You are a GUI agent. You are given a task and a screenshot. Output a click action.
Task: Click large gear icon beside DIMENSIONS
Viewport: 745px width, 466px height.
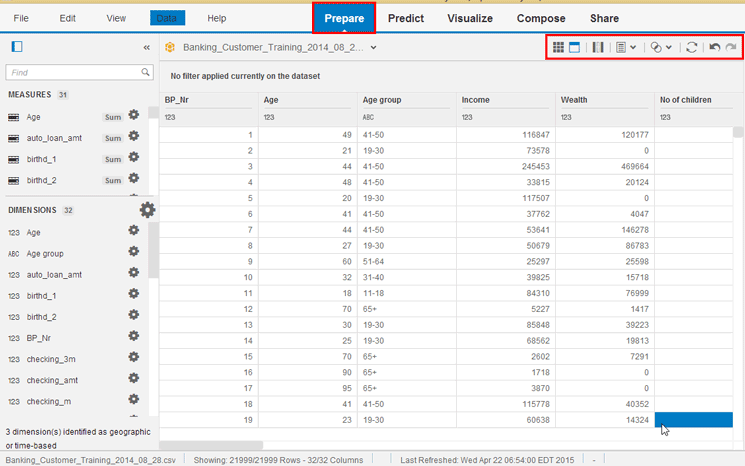[x=147, y=210]
